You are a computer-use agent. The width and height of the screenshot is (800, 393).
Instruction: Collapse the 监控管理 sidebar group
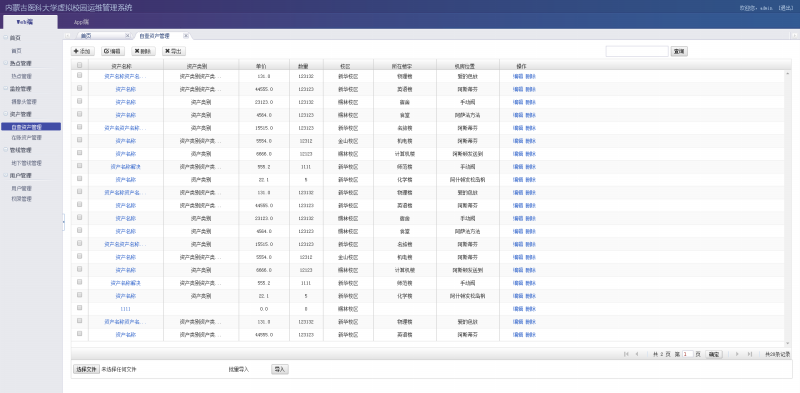coord(6,89)
